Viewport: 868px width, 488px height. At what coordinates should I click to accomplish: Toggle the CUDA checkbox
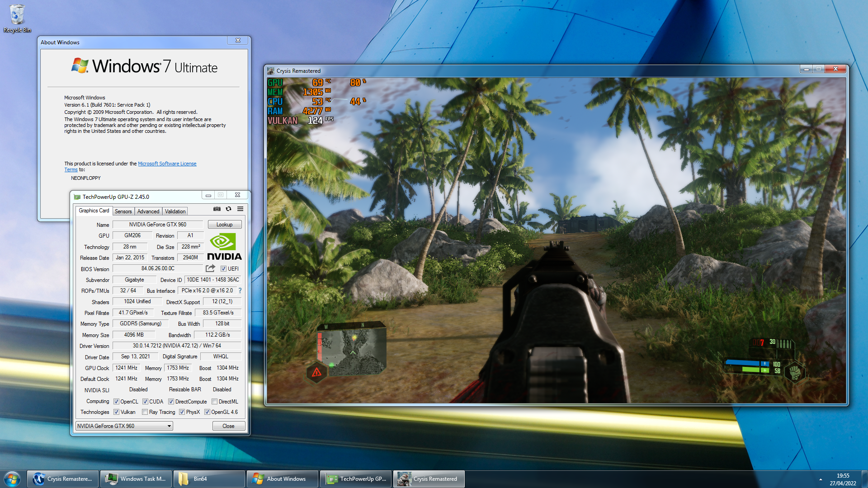(145, 402)
